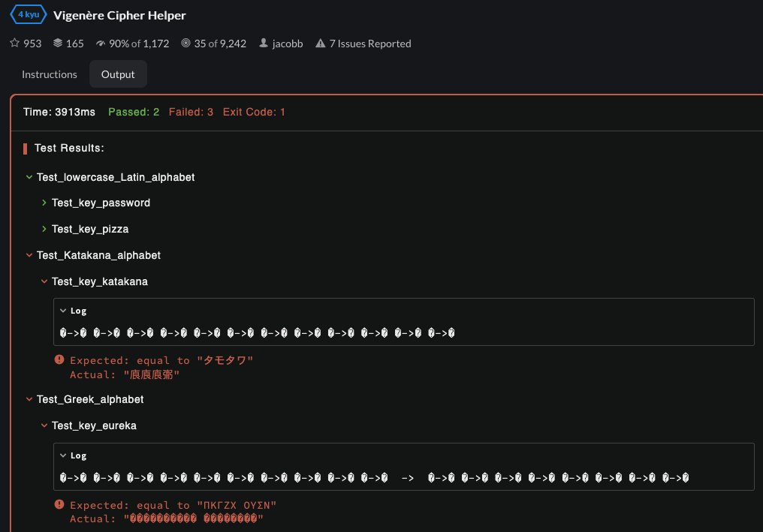Click the katakana log output line

(x=258, y=333)
